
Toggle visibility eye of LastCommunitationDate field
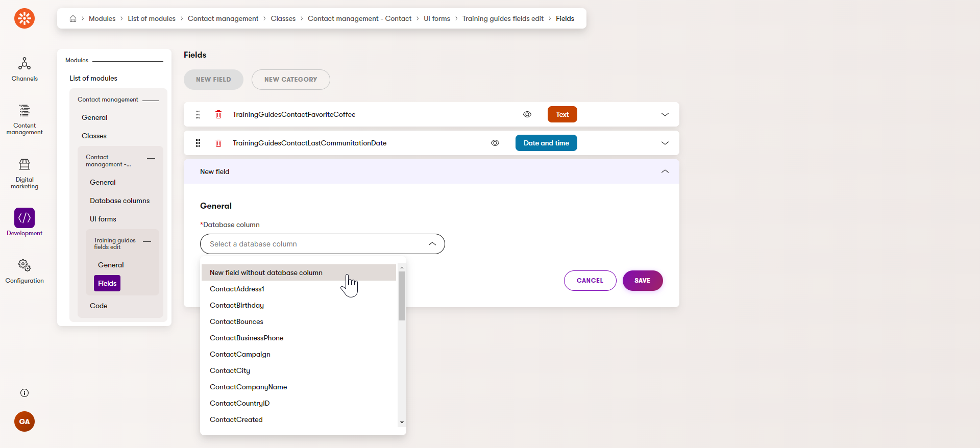(495, 143)
